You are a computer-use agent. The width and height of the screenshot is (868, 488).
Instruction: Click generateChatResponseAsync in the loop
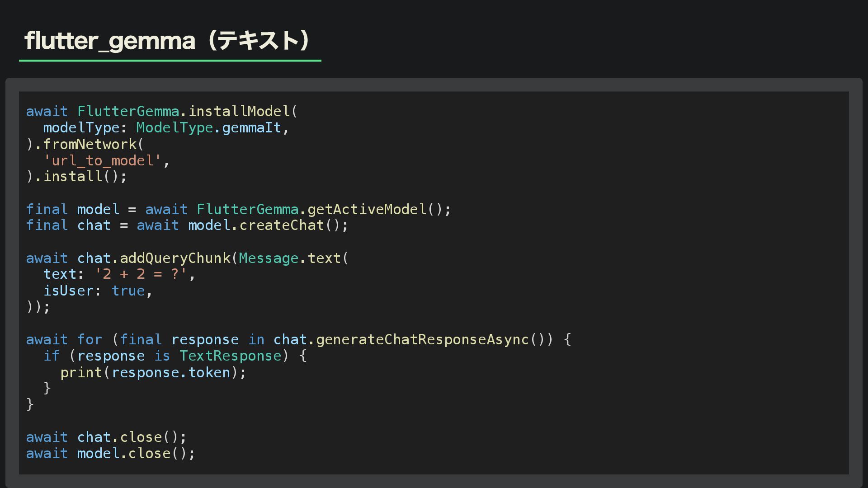pos(422,340)
